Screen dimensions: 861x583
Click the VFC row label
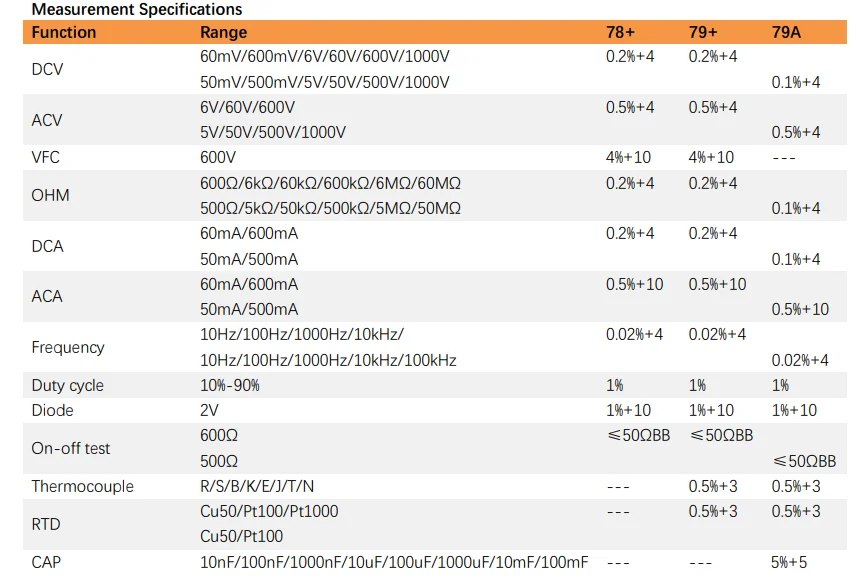(47, 158)
